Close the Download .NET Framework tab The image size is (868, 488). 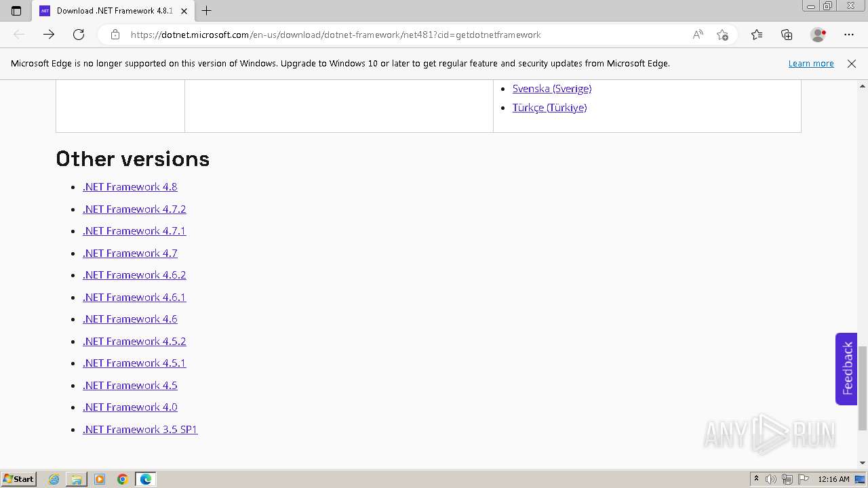184,11
